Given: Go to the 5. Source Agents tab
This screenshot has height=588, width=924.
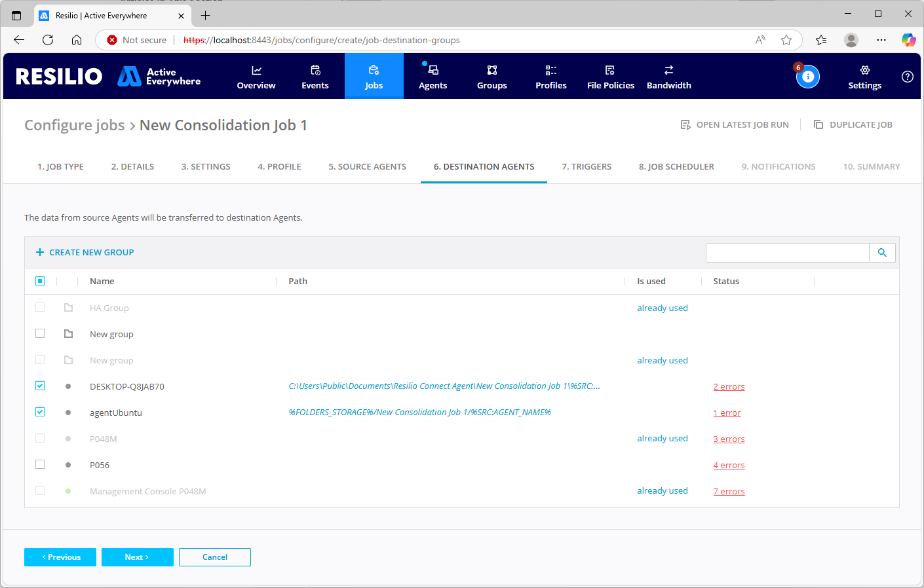Looking at the screenshot, I should pos(367,167).
